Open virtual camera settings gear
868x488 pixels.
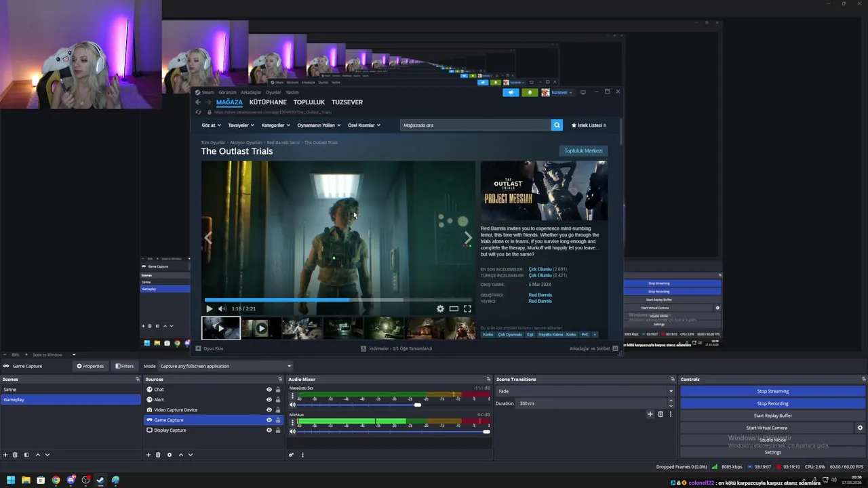click(860, 428)
